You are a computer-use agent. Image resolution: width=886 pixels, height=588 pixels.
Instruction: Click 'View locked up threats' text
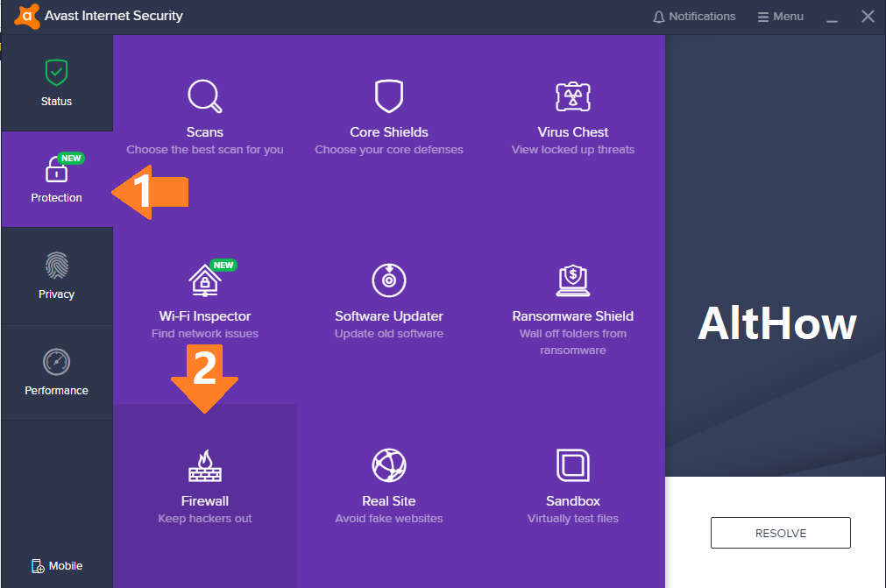coord(573,150)
